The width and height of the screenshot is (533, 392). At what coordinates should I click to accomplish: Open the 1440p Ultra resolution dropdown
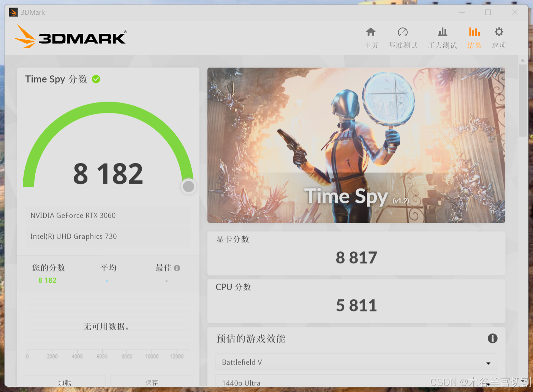pyautogui.click(x=356, y=381)
